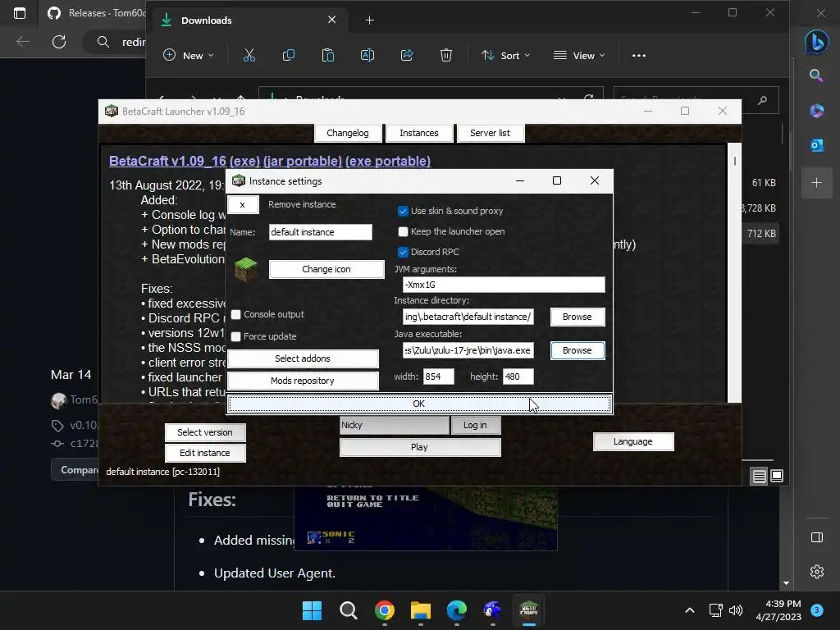Click the width field showing 854
Screen dimensions: 840x630
[438, 377]
